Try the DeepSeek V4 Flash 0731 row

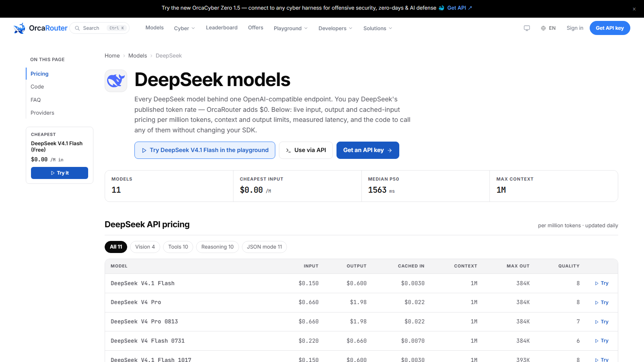click(602, 341)
